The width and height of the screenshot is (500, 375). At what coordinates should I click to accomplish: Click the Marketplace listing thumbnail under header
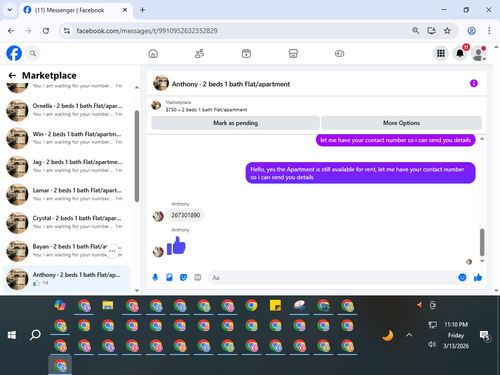point(156,105)
